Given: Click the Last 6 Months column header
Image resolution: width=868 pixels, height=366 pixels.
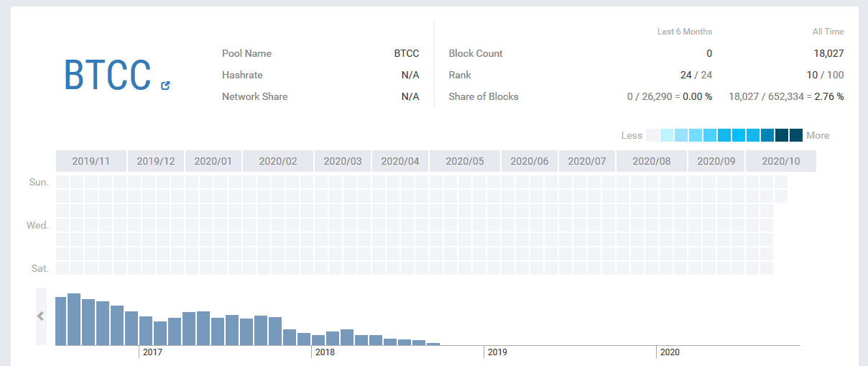Looking at the screenshot, I should [x=685, y=32].
